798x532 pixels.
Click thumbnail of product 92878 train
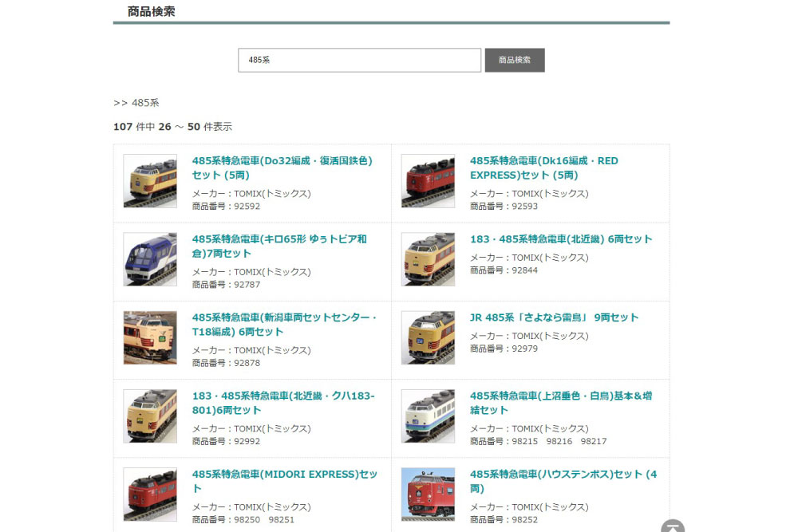150,337
